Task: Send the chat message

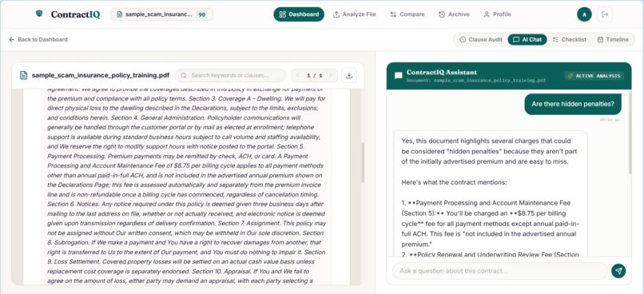Action: coord(618,271)
